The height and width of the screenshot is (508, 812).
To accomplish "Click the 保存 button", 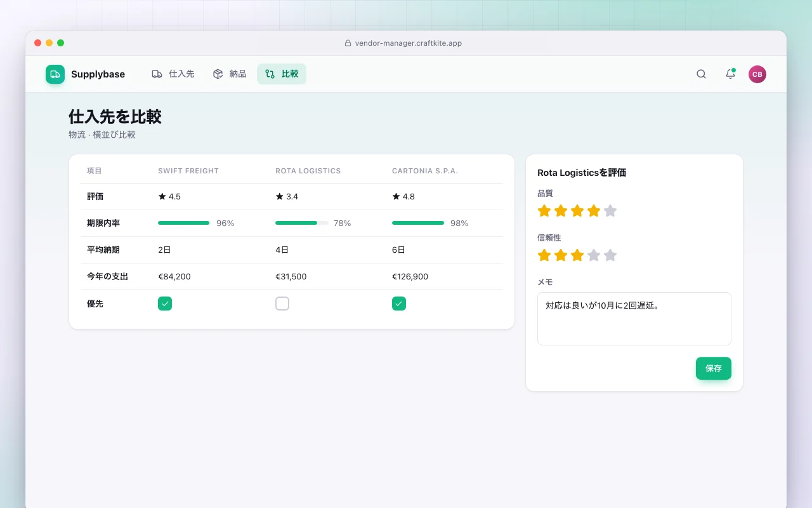I will tap(714, 368).
